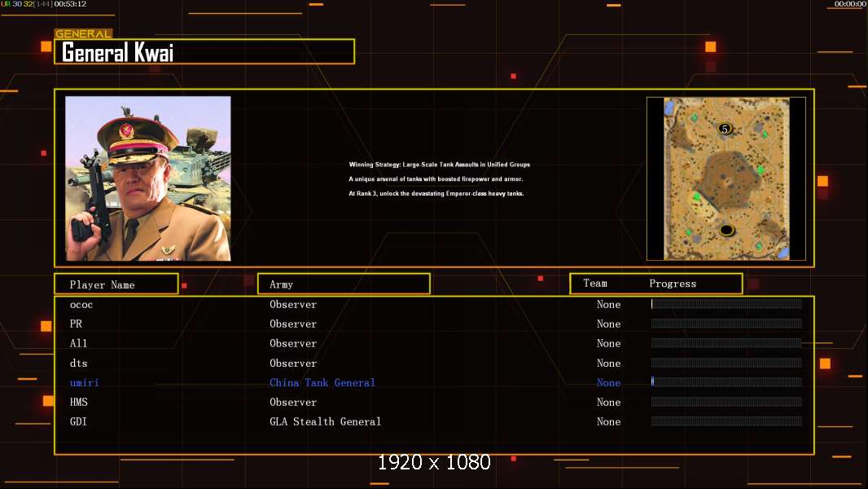Click the Winning Strategy description line
The image size is (868, 489).
[x=440, y=165]
